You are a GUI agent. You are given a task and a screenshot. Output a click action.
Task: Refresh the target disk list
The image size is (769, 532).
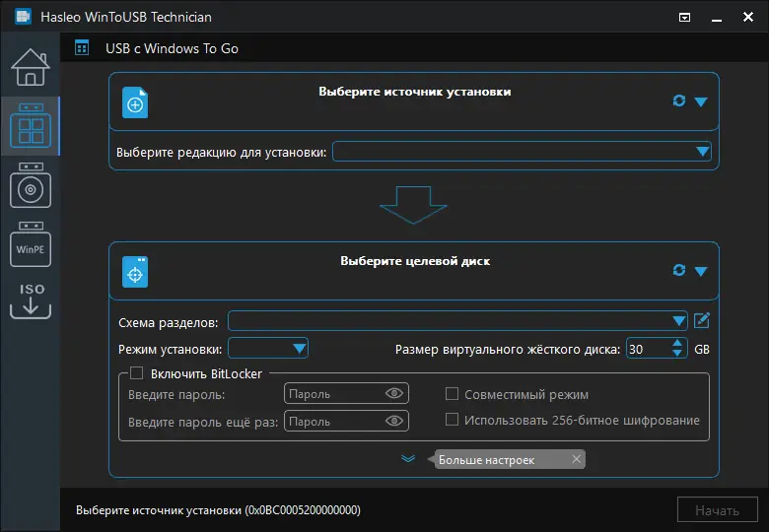coord(678,270)
